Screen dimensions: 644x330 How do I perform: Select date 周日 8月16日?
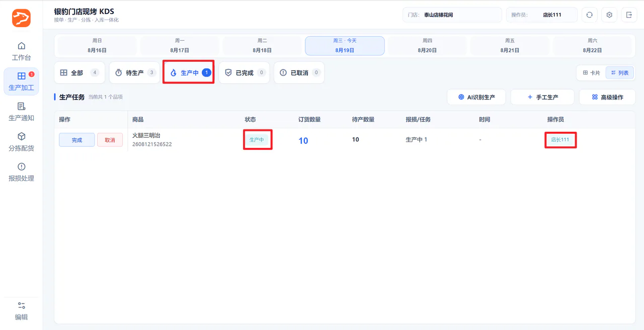(x=97, y=45)
